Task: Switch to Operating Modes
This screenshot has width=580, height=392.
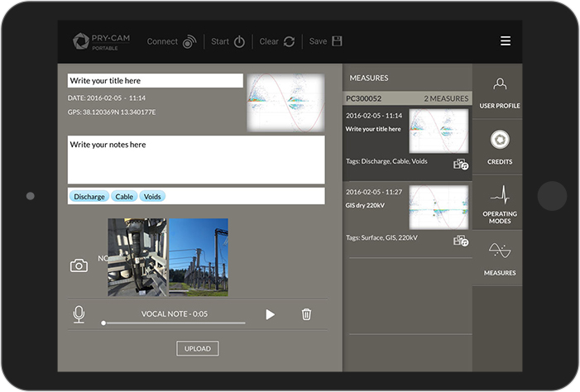Action: tap(500, 203)
